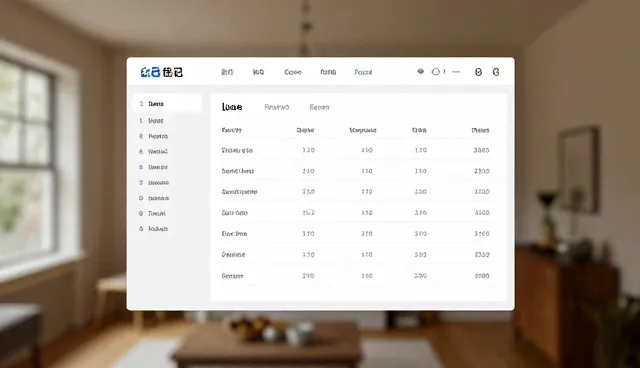Select the first item in the top navigation

click(x=227, y=72)
